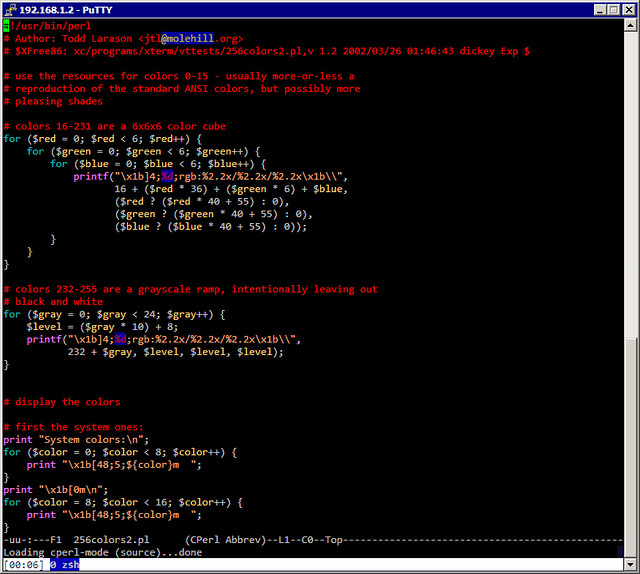
Task: Click the '16 + ($red * 36)' line
Action: (x=231, y=189)
